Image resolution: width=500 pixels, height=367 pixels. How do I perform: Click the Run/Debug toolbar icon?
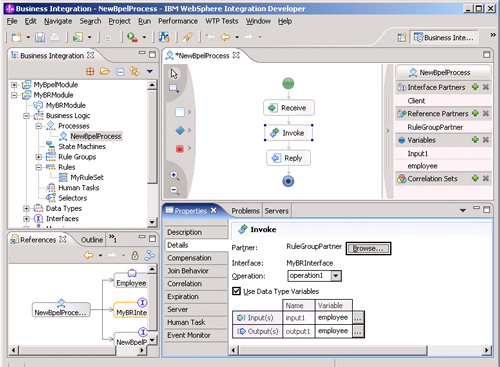pyautogui.click(x=132, y=37)
